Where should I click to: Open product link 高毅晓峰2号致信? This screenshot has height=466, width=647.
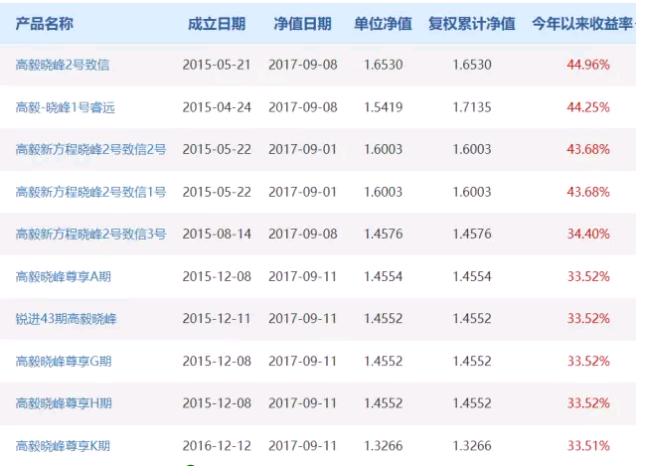tap(62, 65)
